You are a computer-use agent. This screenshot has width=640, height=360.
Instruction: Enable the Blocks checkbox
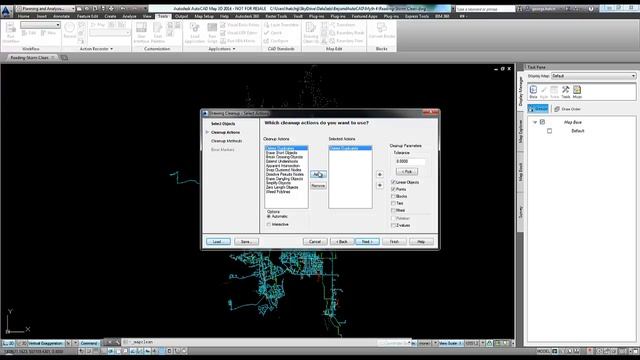393,196
